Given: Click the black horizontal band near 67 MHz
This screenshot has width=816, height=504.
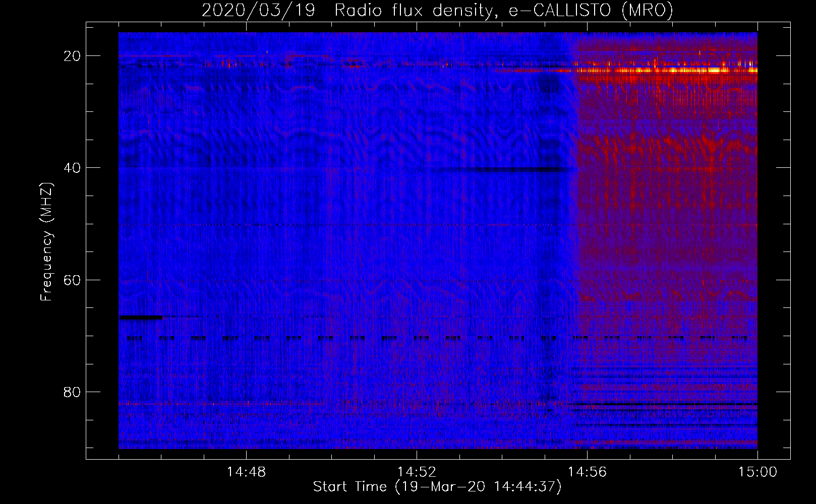Looking at the screenshot, I should [x=141, y=318].
